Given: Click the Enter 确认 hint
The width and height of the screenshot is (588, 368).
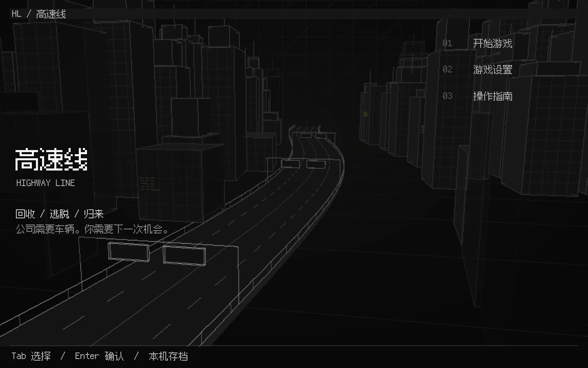Looking at the screenshot, I should tap(99, 356).
